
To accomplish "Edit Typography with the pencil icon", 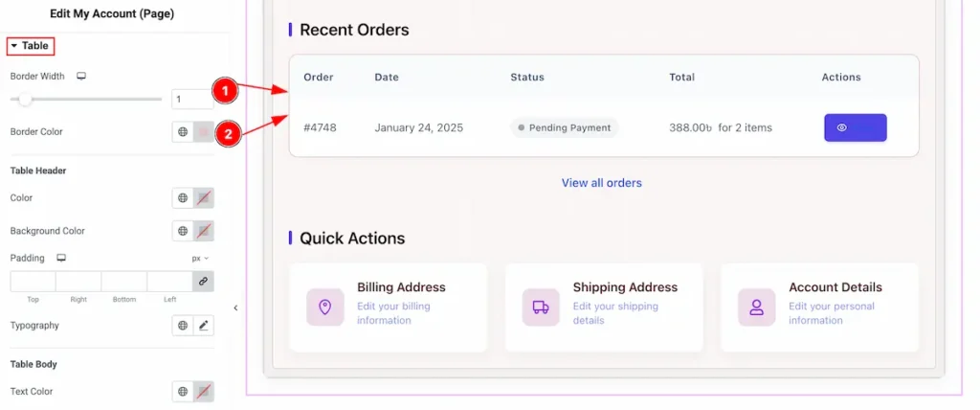I will point(203,326).
